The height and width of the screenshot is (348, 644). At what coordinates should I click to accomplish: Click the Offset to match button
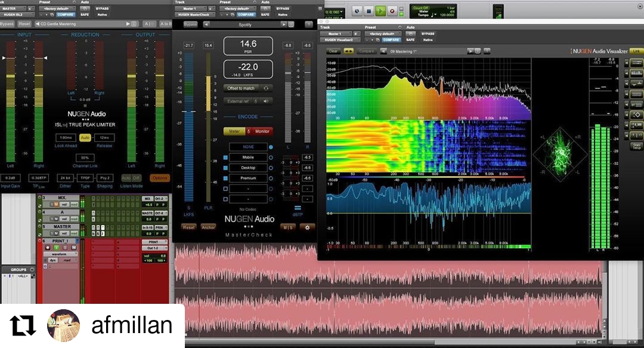pos(241,88)
